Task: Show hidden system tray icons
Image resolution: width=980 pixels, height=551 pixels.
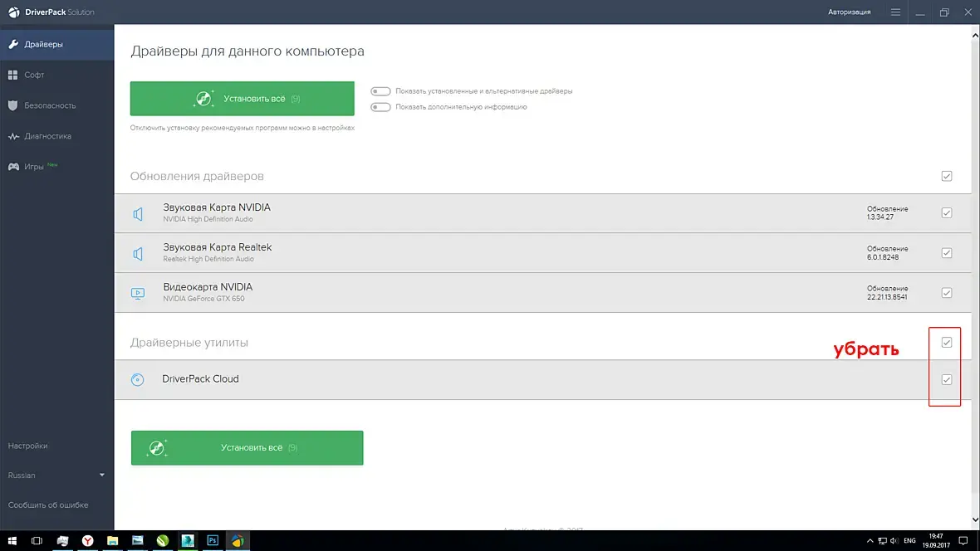Action: coord(870,541)
